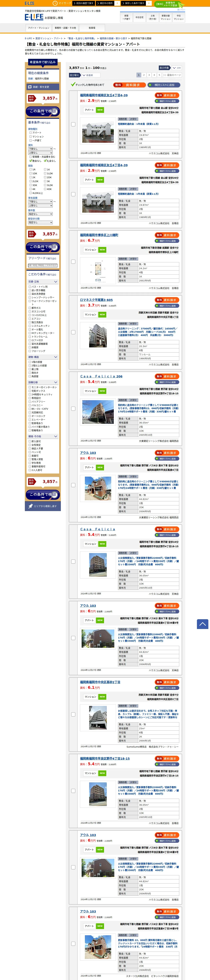This screenshot has height=980, width=210.
Task: Open 賃料 下限なし dropdown
Action: pyautogui.click(x=40, y=149)
